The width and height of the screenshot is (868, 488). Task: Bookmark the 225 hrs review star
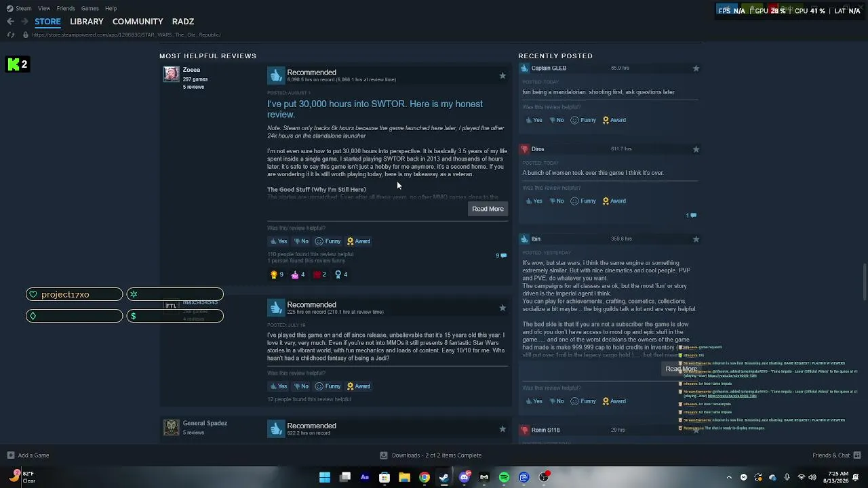coord(502,308)
